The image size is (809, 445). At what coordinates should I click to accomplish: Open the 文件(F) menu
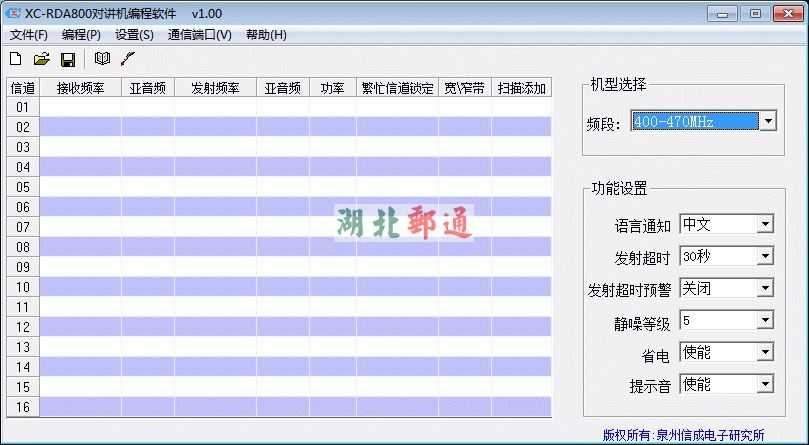[x=29, y=35]
